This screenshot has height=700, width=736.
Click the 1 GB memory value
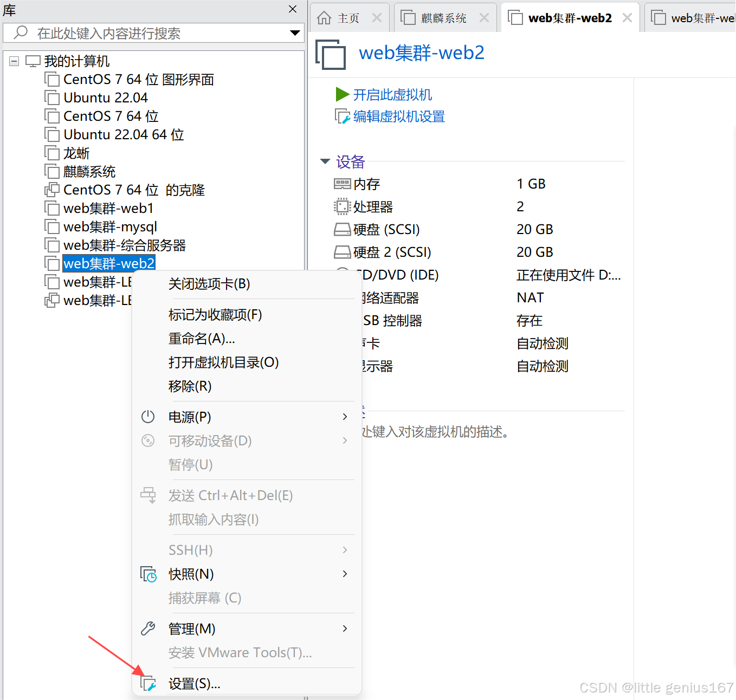(531, 184)
